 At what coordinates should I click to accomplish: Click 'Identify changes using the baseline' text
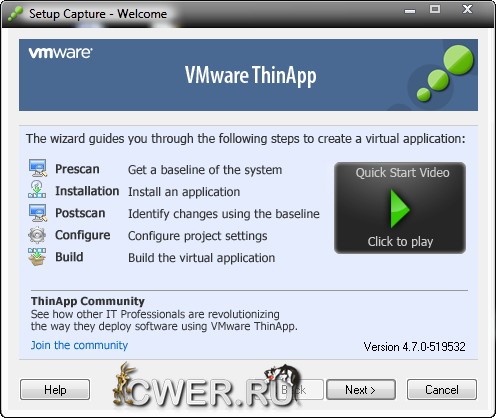pyautogui.click(x=224, y=214)
